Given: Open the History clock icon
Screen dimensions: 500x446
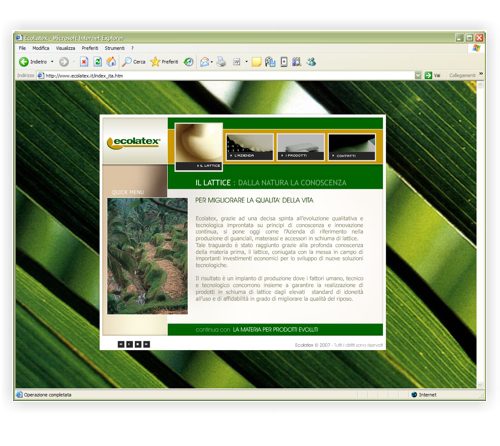Looking at the screenshot, I should pos(189,62).
